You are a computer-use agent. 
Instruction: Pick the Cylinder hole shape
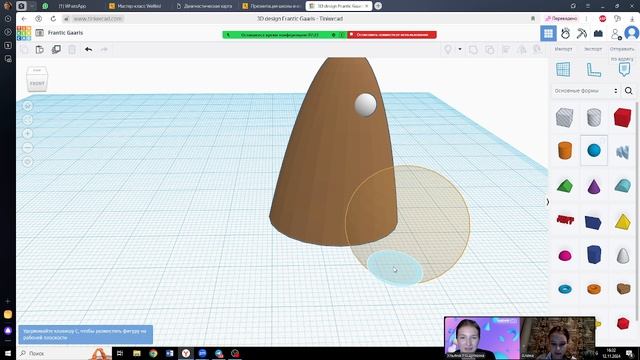(594, 118)
